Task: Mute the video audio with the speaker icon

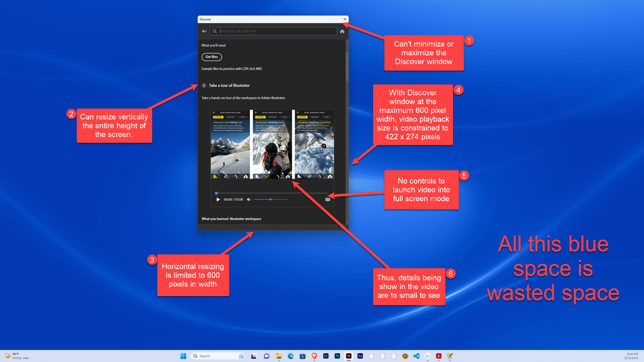Action: (x=249, y=199)
